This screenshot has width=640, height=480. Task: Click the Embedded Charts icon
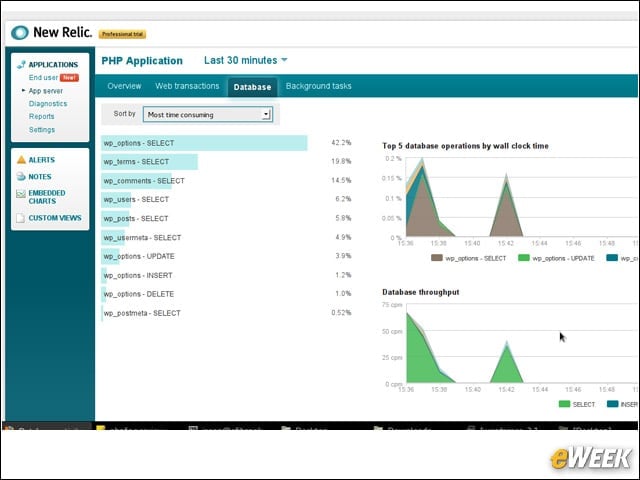point(21,194)
